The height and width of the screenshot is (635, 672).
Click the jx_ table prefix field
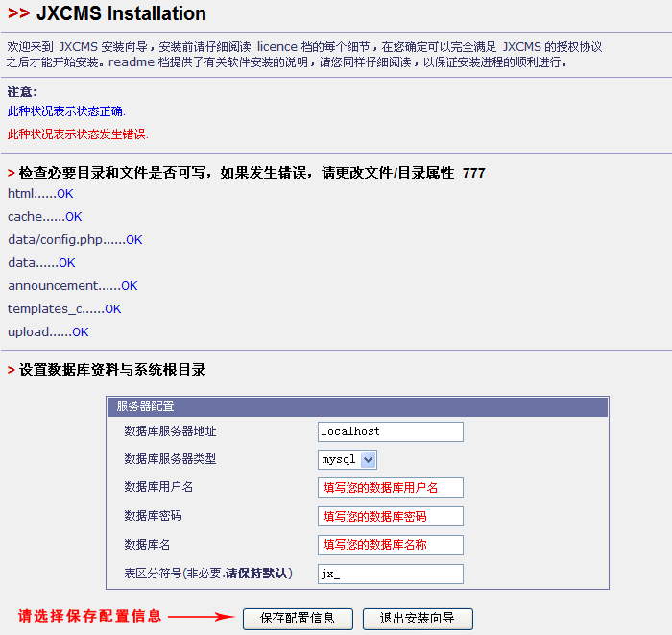(x=391, y=574)
